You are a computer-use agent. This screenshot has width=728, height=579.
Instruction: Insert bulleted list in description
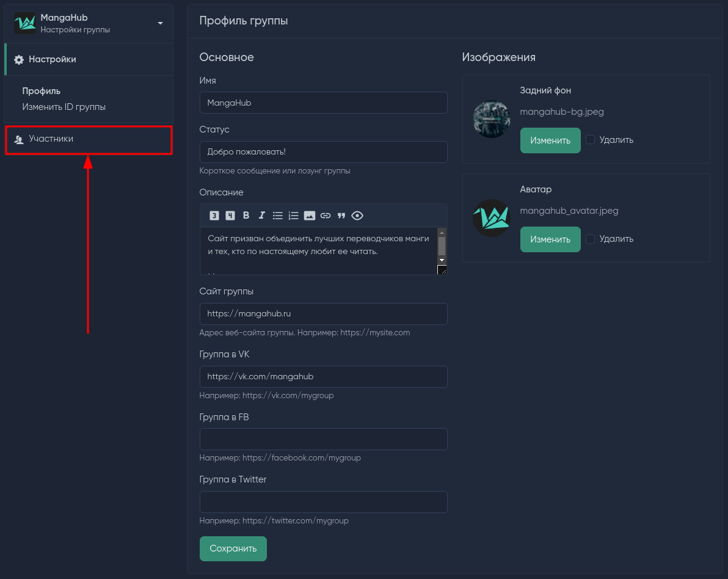coord(278,216)
